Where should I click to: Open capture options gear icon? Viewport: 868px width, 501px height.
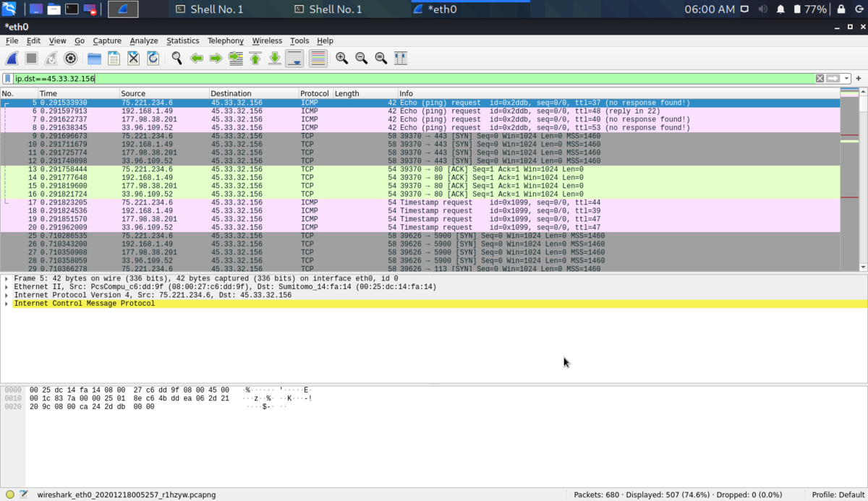click(71, 59)
